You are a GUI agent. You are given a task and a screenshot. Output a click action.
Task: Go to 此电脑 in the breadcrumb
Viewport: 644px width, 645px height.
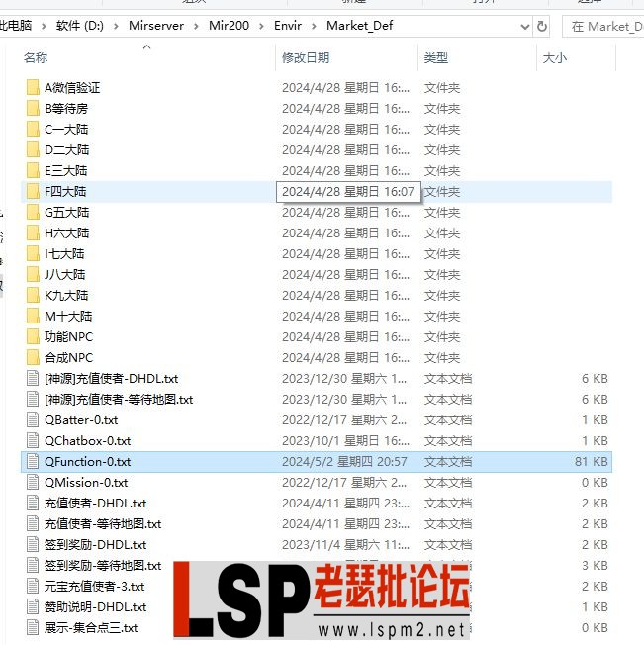tap(16, 26)
